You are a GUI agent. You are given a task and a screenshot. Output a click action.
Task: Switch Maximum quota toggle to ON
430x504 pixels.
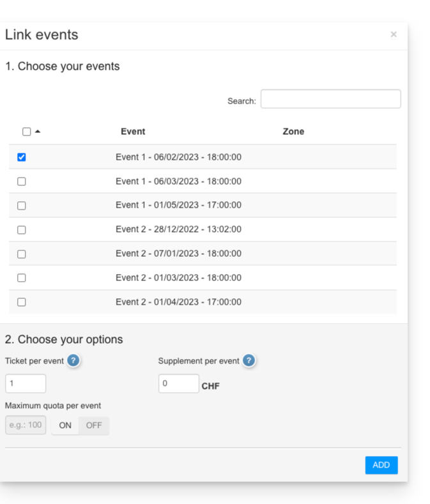click(x=65, y=425)
